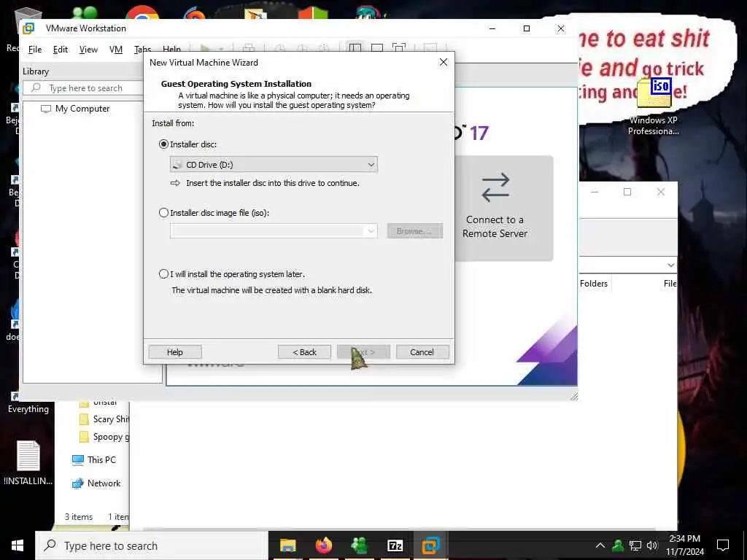Click the Folders column header in background window
747x560 pixels.
(594, 284)
